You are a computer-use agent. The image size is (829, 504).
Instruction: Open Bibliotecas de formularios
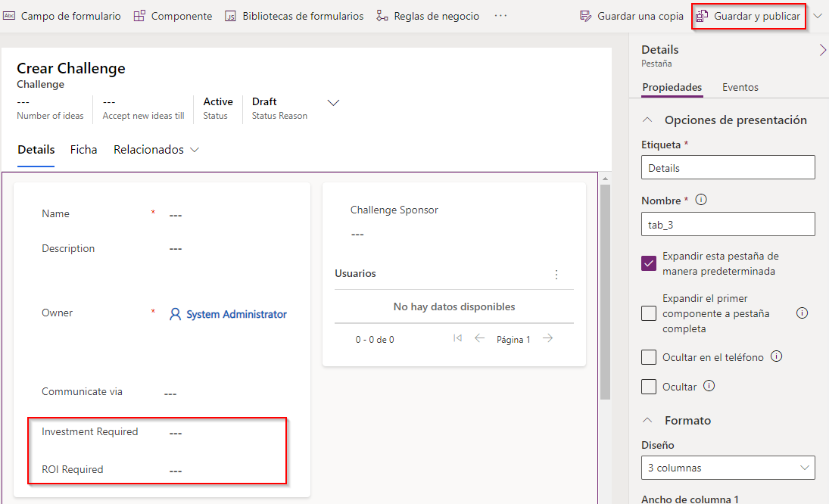click(294, 16)
